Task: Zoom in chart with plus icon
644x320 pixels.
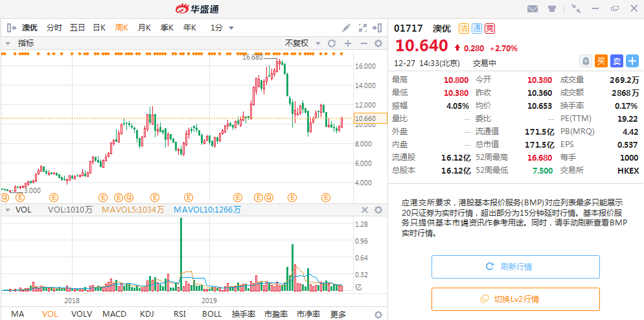Action: [348, 43]
